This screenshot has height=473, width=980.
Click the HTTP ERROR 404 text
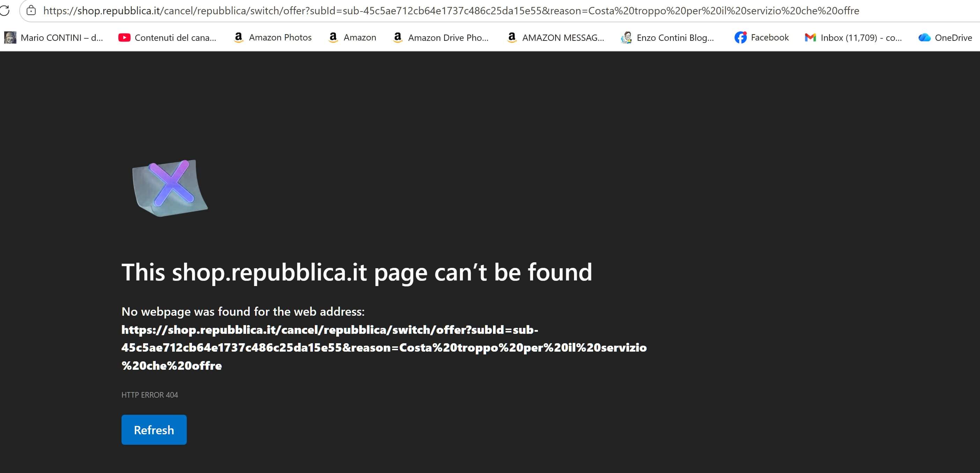tap(149, 395)
